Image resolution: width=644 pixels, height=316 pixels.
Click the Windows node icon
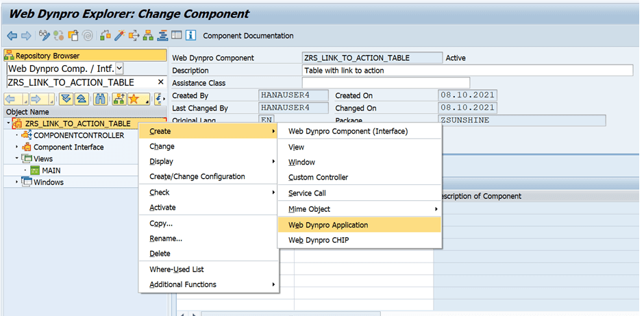pos(27,182)
